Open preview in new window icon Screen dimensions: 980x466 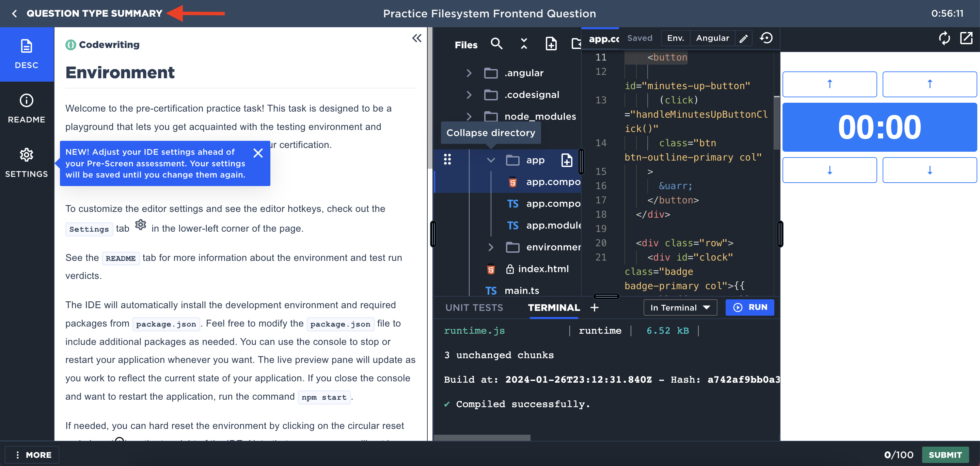(x=966, y=38)
